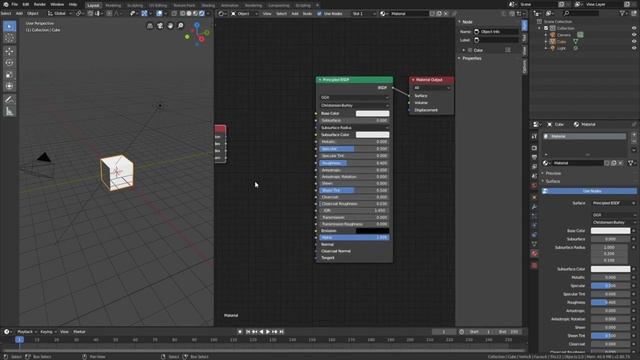Select rendered viewport shading mode
The image size is (640, 360).
pyautogui.click(x=202, y=13)
